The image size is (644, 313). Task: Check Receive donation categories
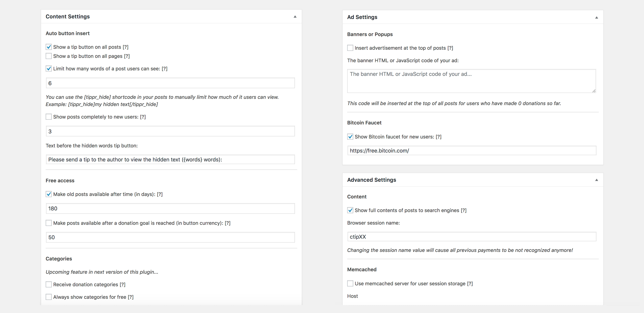tap(49, 284)
